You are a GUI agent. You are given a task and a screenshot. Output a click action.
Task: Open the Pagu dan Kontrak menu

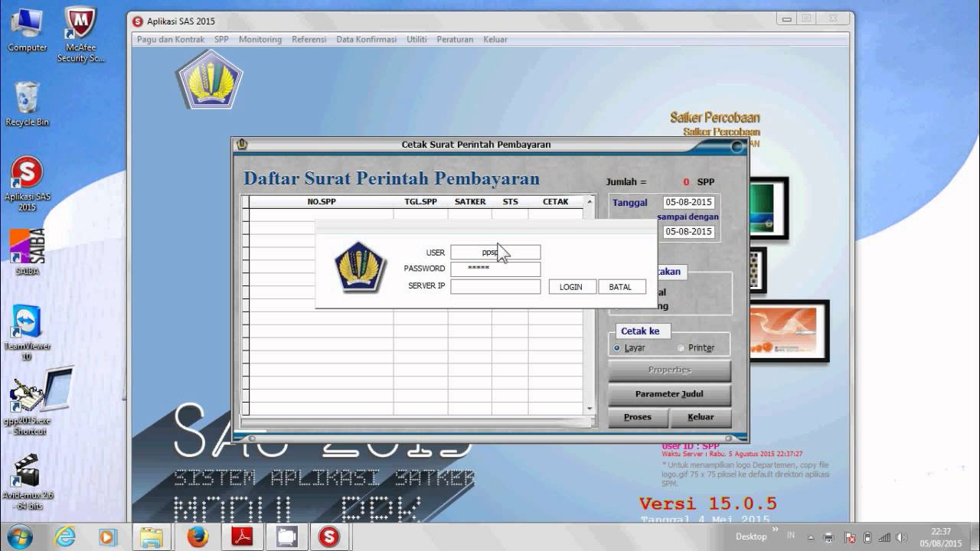click(171, 39)
